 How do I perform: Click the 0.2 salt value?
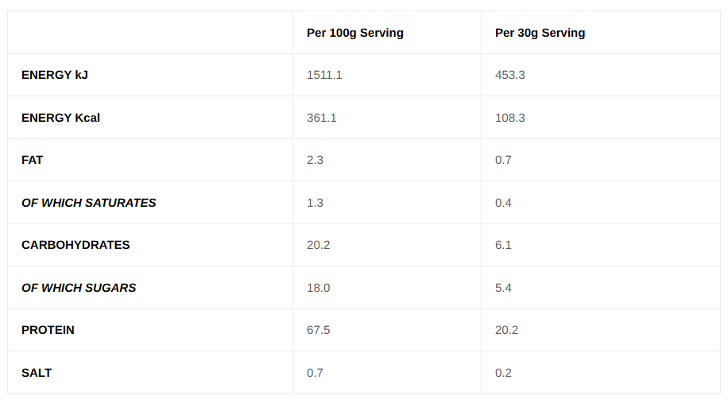503,373
